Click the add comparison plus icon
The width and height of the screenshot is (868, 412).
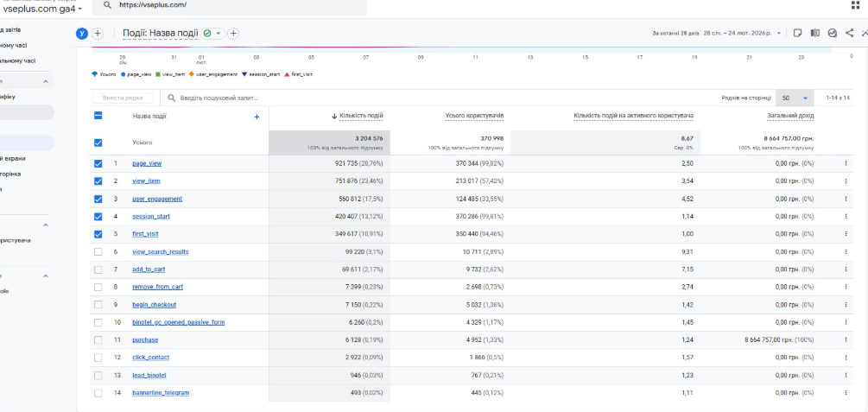[98, 34]
